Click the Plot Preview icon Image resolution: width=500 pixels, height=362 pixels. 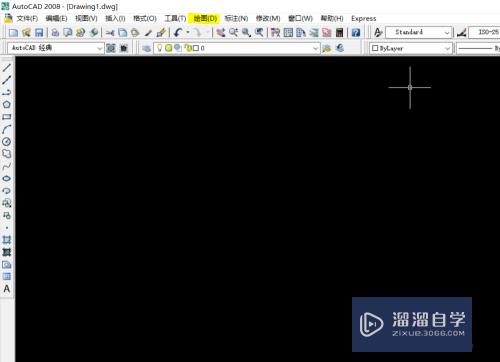point(68,32)
